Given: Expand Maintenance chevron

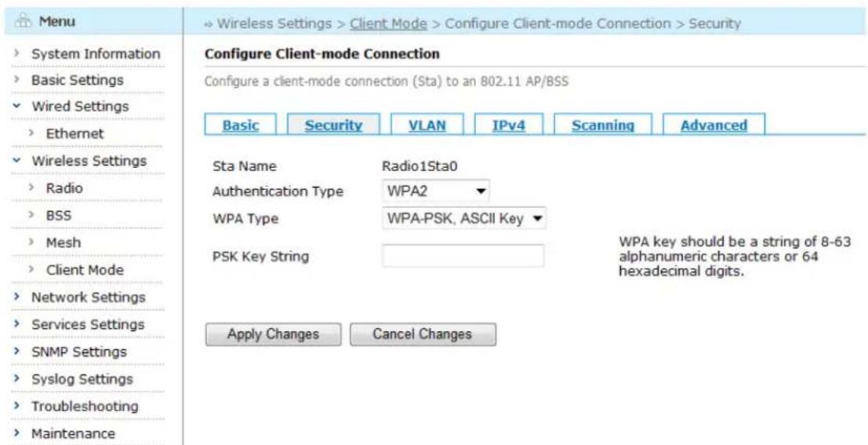Looking at the screenshot, I should (18, 433).
